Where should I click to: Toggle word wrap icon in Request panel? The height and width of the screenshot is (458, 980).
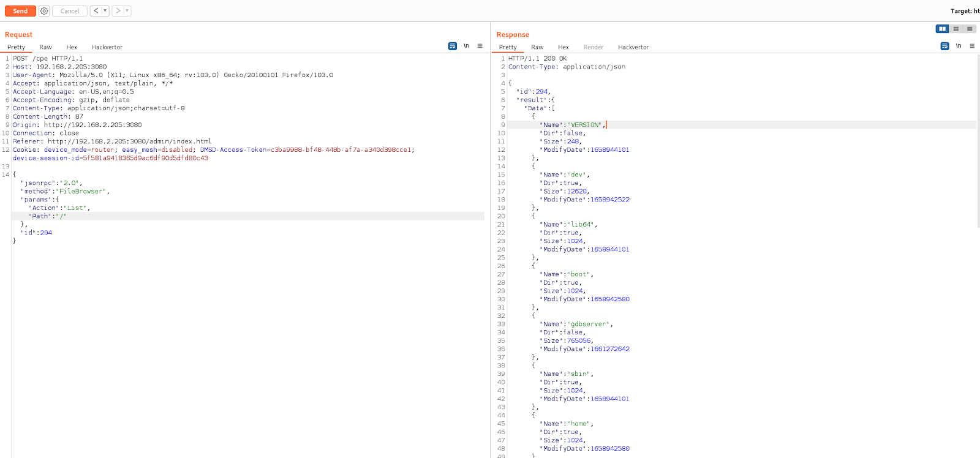pos(453,46)
